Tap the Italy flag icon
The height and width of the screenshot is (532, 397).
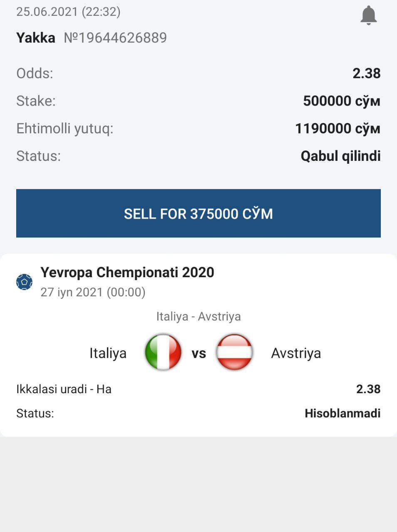point(163,352)
